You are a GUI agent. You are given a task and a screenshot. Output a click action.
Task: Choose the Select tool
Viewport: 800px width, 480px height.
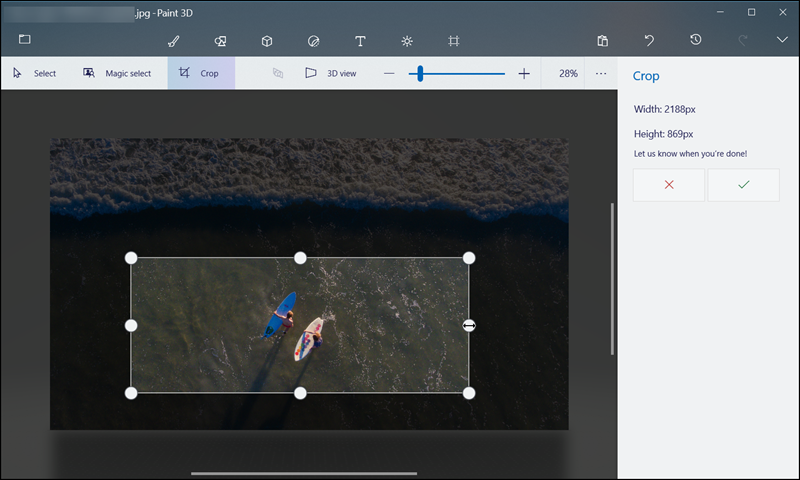[x=35, y=73]
